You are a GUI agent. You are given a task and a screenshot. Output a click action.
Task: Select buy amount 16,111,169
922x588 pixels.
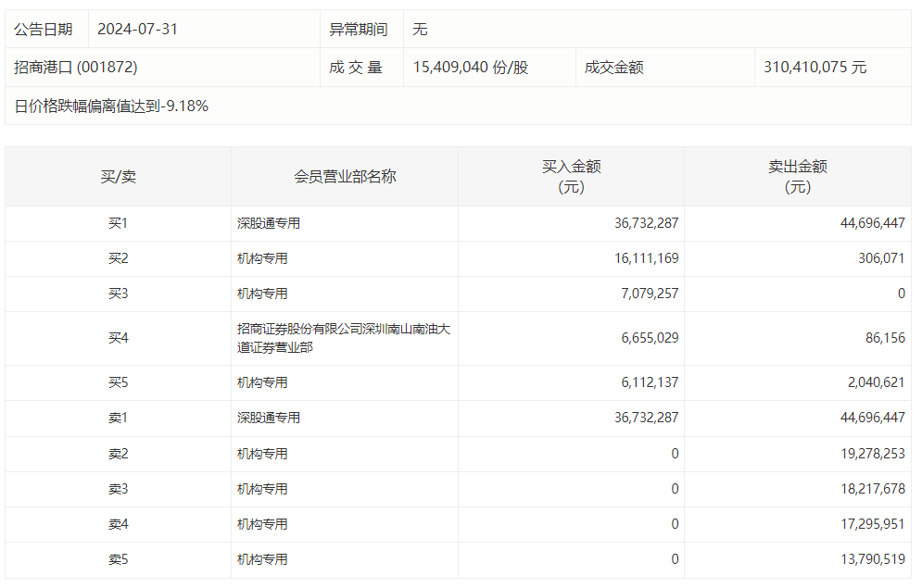(646, 258)
